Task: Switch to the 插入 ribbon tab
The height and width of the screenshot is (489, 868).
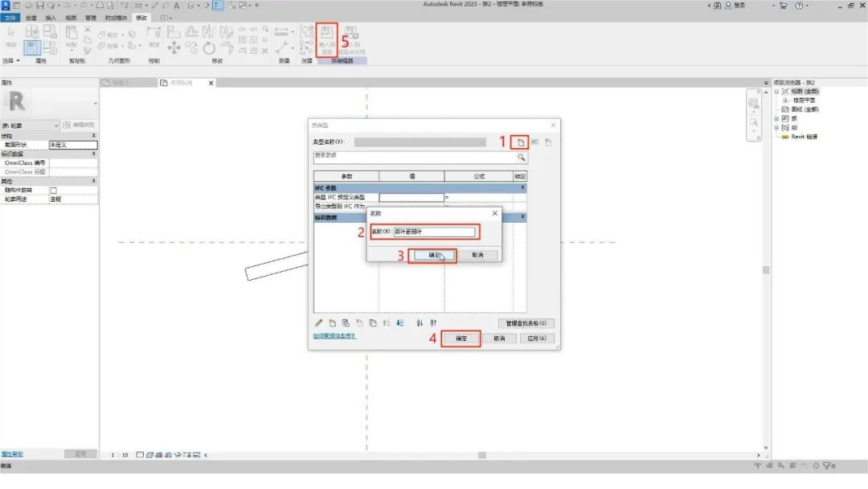Action: pyautogui.click(x=51, y=18)
